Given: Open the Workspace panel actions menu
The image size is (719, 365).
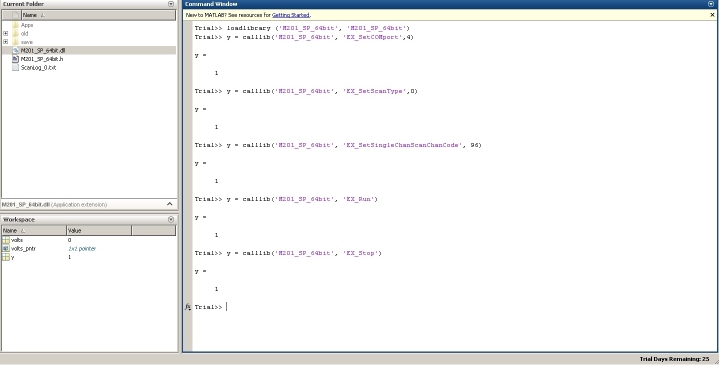Looking at the screenshot, I should [171, 220].
